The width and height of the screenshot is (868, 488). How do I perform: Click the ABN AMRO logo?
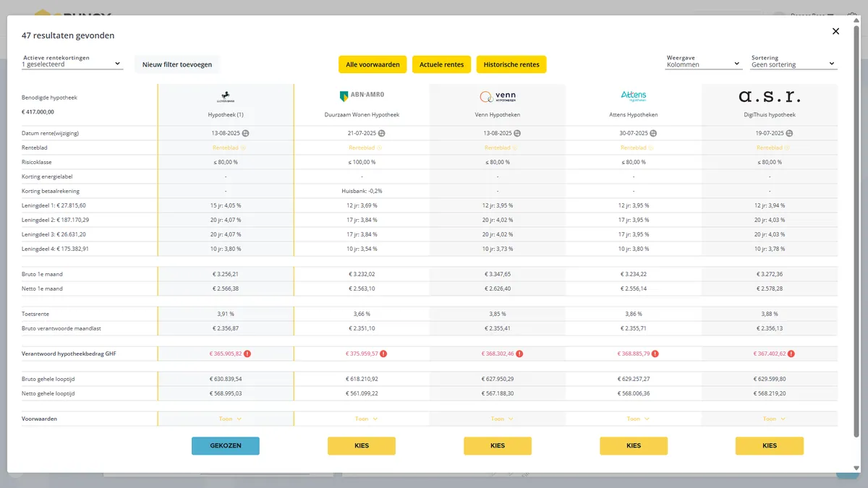click(x=362, y=95)
